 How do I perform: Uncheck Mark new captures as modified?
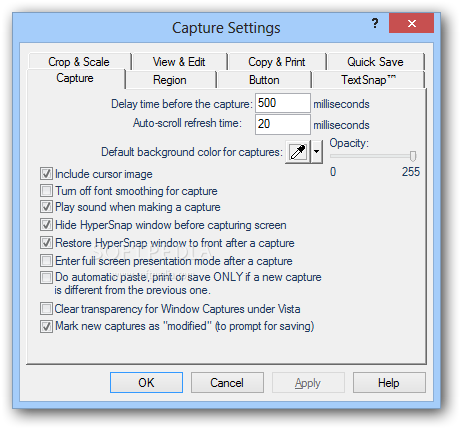click(x=46, y=326)
